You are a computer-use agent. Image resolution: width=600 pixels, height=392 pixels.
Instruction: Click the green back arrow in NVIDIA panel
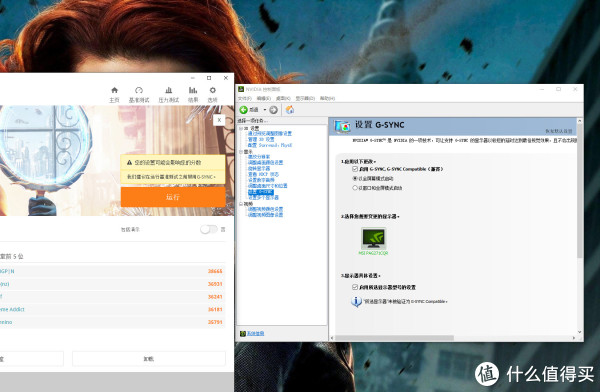243,110
